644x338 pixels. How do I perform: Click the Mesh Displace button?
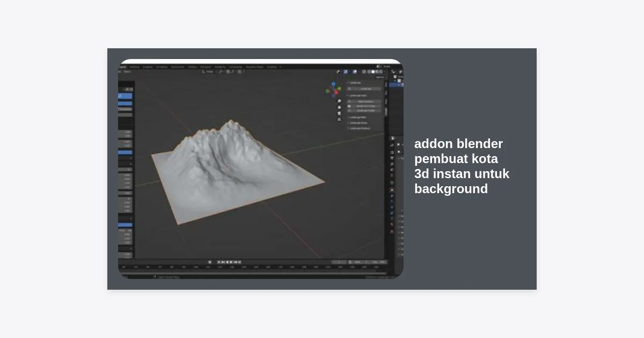pyautogui.click(x=365, y=106)
